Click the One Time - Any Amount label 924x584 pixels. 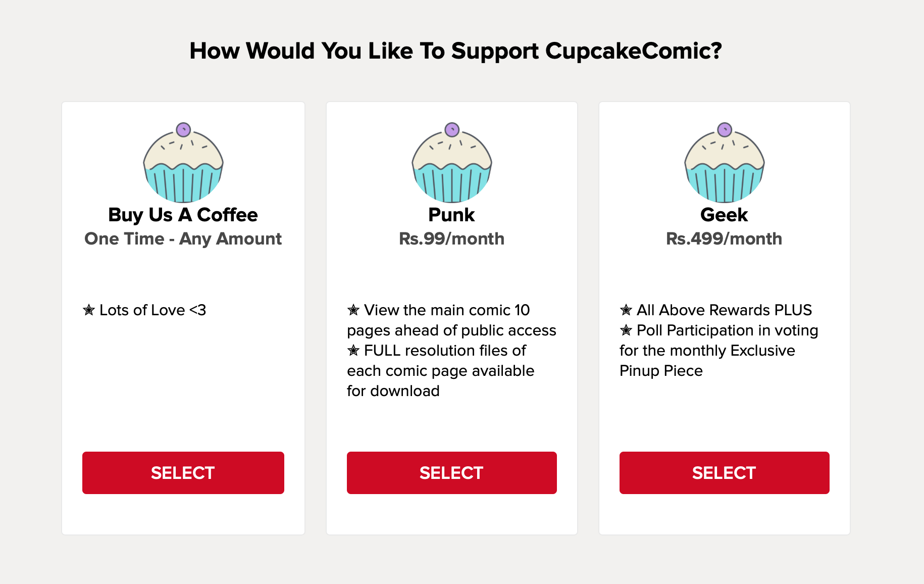(183, 238)
